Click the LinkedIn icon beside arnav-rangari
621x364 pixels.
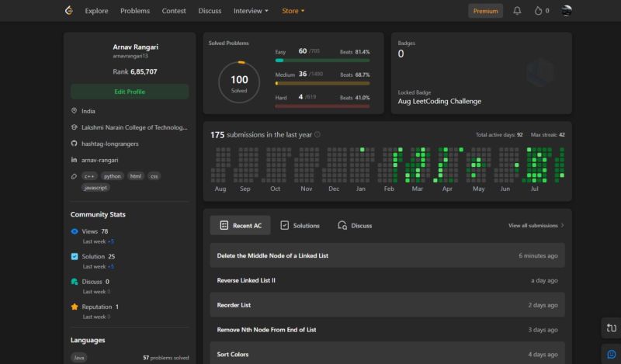74,160
